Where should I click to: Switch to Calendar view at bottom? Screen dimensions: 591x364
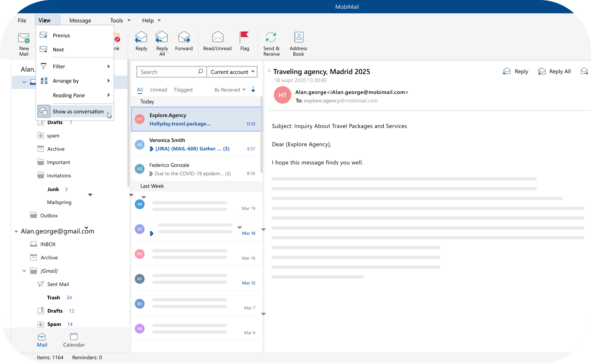(74, 340)
